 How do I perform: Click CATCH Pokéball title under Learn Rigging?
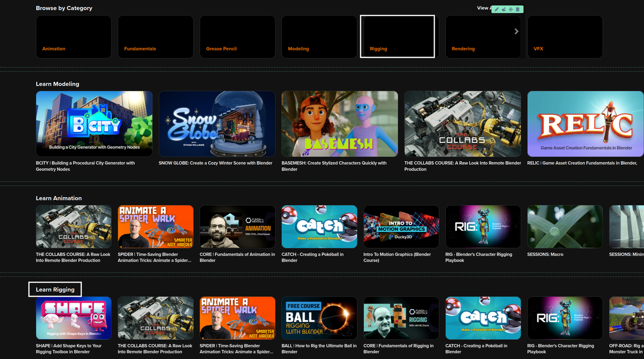pyautogui.click(x=476, y=349)
